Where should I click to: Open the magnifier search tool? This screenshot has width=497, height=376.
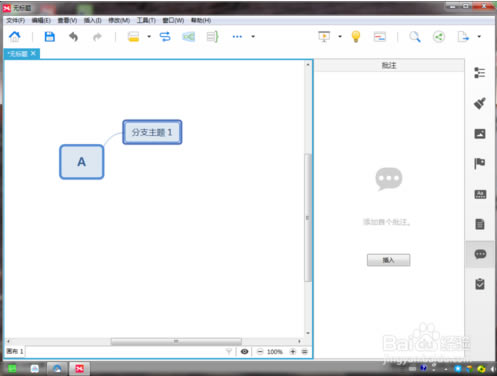point(415,37)
